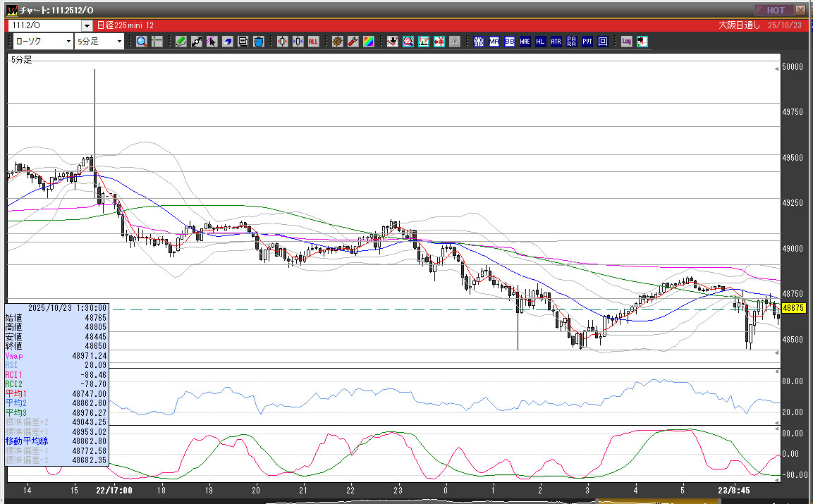Viewport: 813px width, 504px height.
Task: Click the crosshair cursor icon
Action: click(x=157, y=42)
